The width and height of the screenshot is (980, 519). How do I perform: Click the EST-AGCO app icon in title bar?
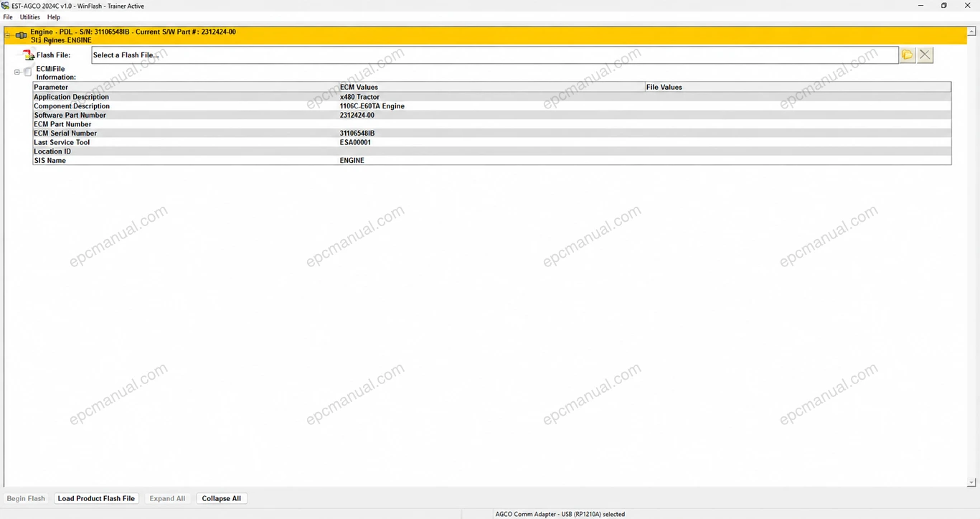click(x=6, y=6)
